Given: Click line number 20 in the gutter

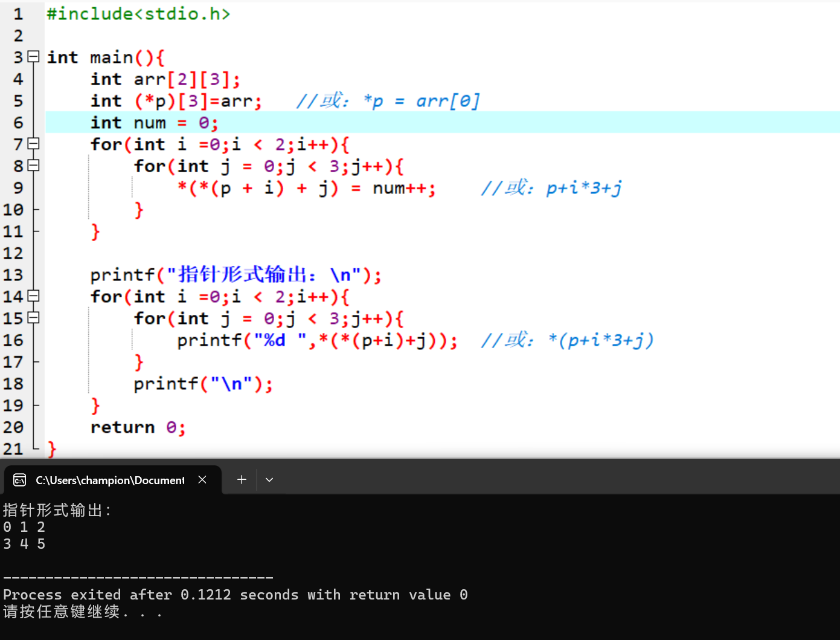Looking at the screenshot, I should pyautogui.click(x=13, y=427).
